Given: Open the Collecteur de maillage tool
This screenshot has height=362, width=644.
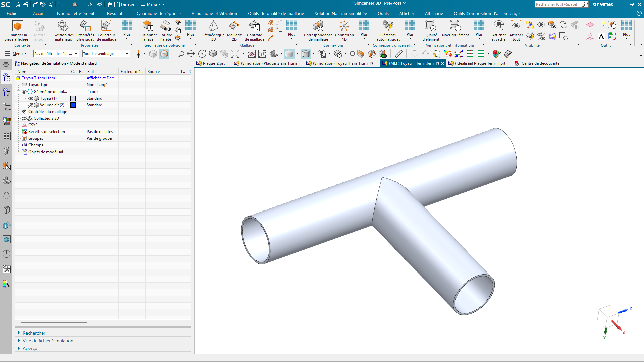Looking at the screenshot, I should (106, 31).
